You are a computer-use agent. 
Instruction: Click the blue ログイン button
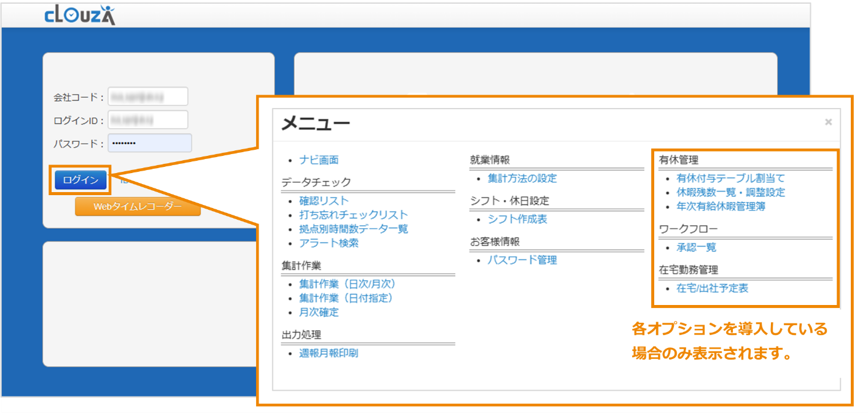[80, 180]
